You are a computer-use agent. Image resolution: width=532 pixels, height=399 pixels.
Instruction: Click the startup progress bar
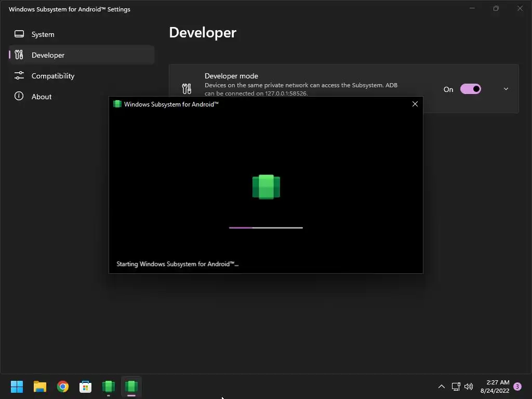point(265,228)
